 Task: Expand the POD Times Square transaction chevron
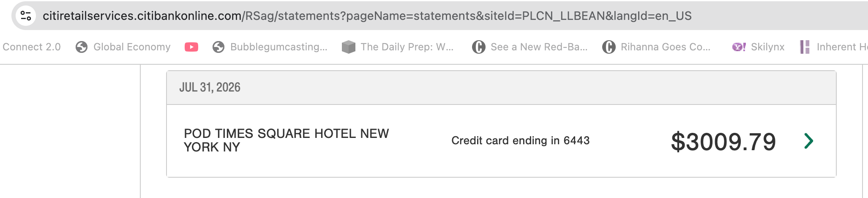click(x=809, y=141)
